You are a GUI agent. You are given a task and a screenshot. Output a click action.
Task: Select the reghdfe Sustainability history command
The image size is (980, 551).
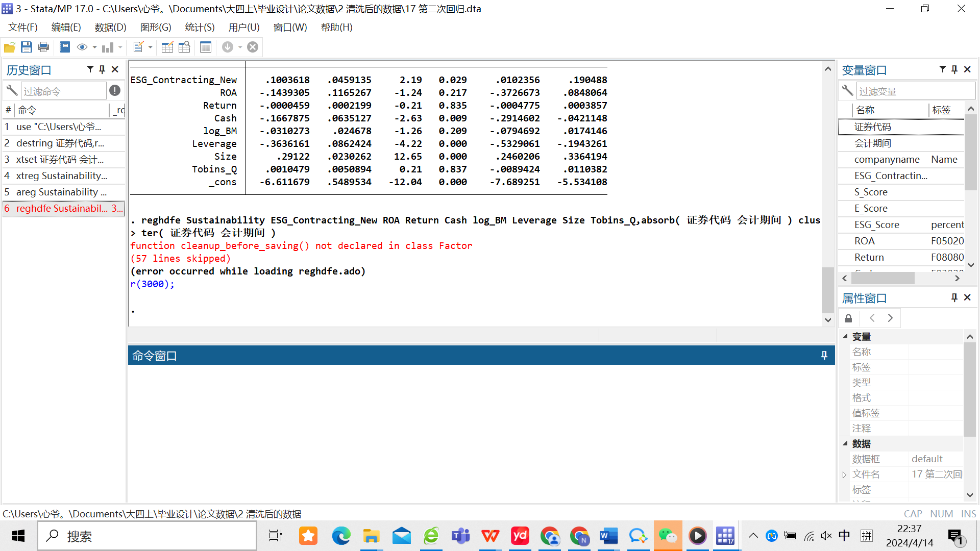point(61,209)
